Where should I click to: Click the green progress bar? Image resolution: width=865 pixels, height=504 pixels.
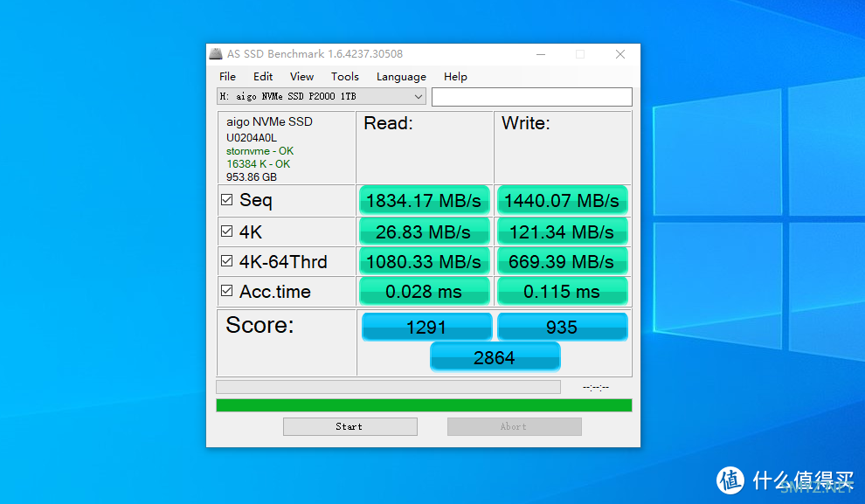pyautogui.click(x=424, y=405)
